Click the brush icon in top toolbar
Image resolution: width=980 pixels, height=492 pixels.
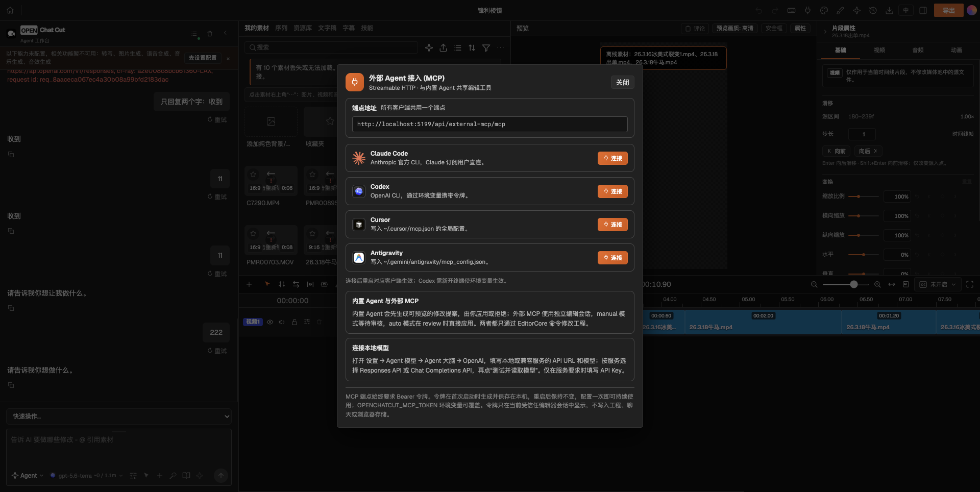[x=840, y=11]
